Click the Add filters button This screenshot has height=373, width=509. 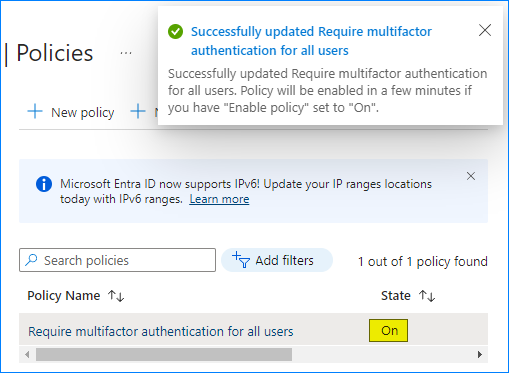tap(277, 260)
